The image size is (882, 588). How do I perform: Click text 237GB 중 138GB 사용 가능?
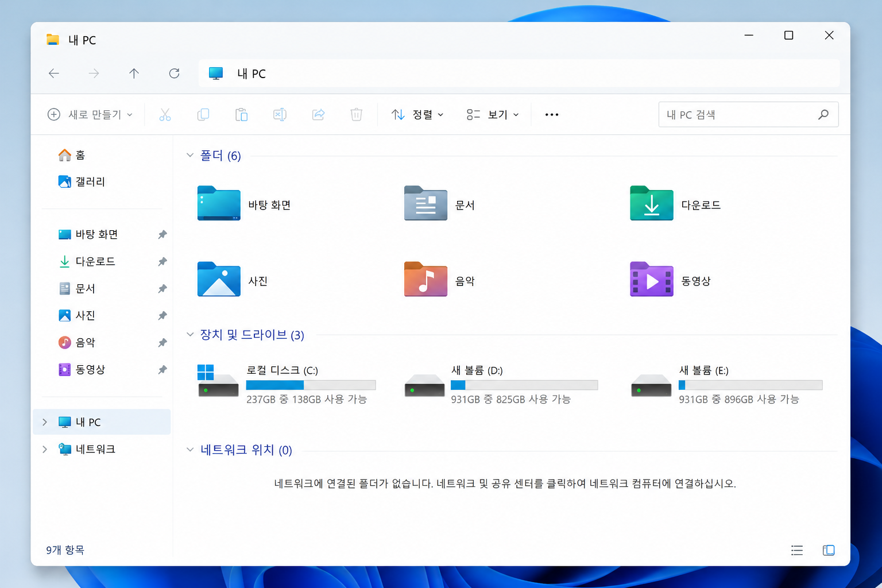coord(307,399)
